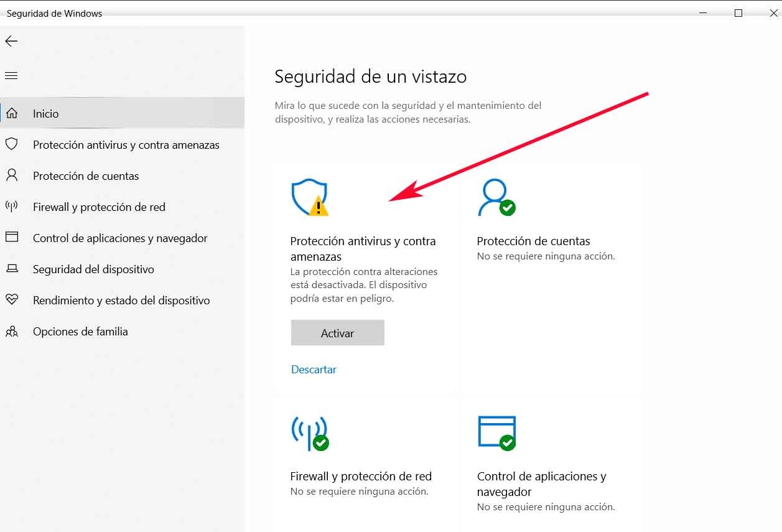Click 'No se requiere ninguna acción' under Control de aplicaciones
Screen dimensions: 782x532
click(546, 506)
